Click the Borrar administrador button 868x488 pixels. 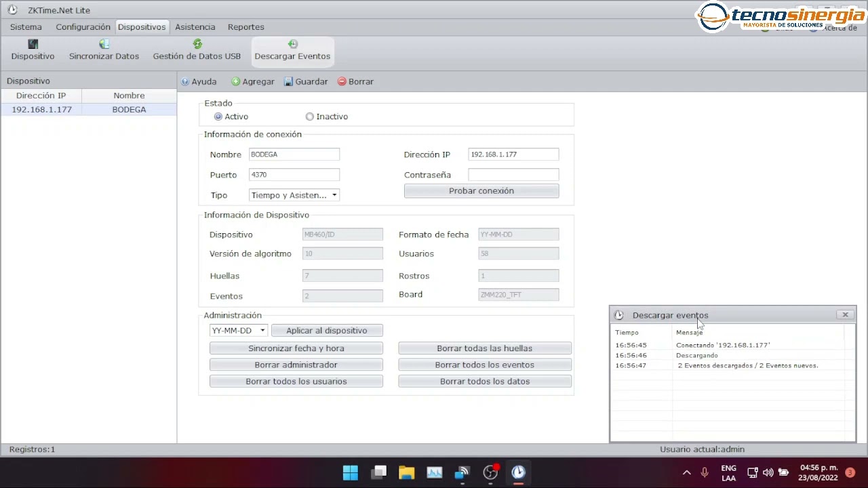pyautogui.click(x=296, y=365)
